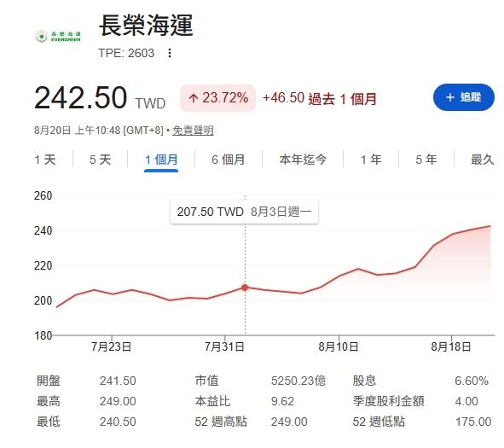Click the 260 y-axis label
Screen dimensions: 504x448
[x=43, y=195]
